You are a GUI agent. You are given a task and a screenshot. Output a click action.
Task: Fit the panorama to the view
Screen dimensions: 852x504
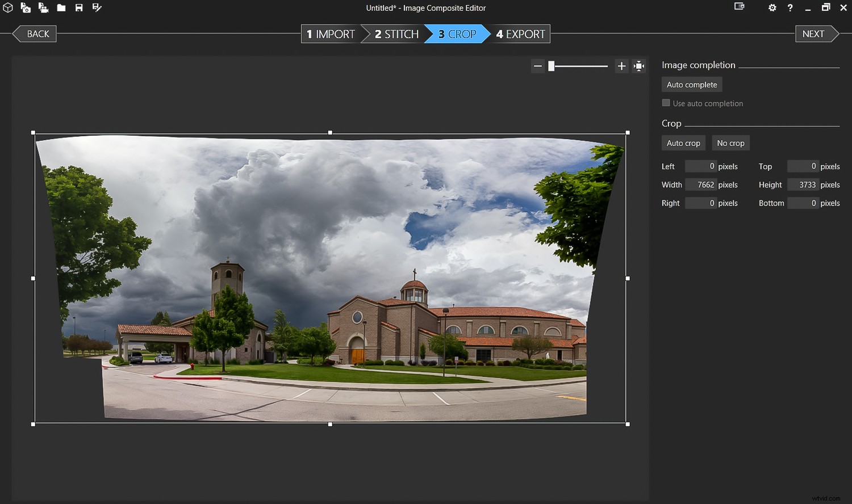point(638,66)
